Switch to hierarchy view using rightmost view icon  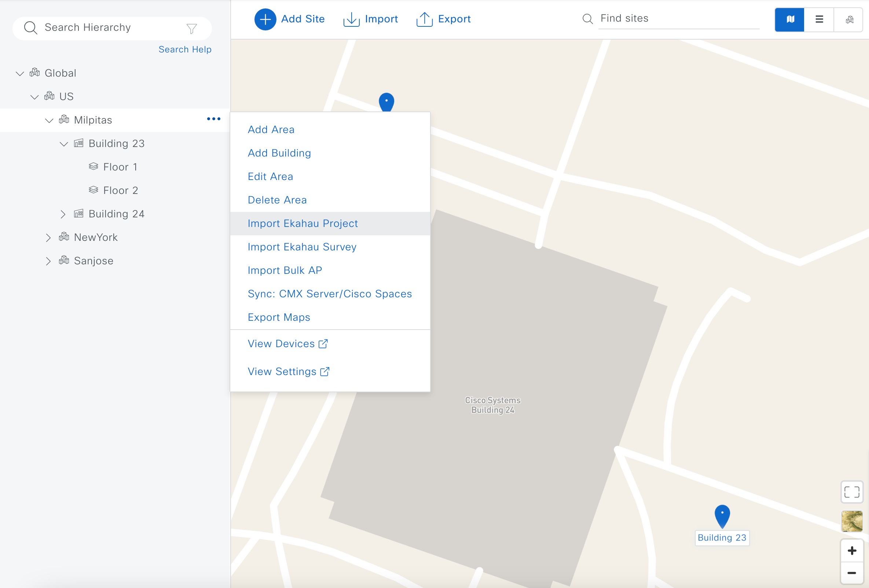point(849,20)
